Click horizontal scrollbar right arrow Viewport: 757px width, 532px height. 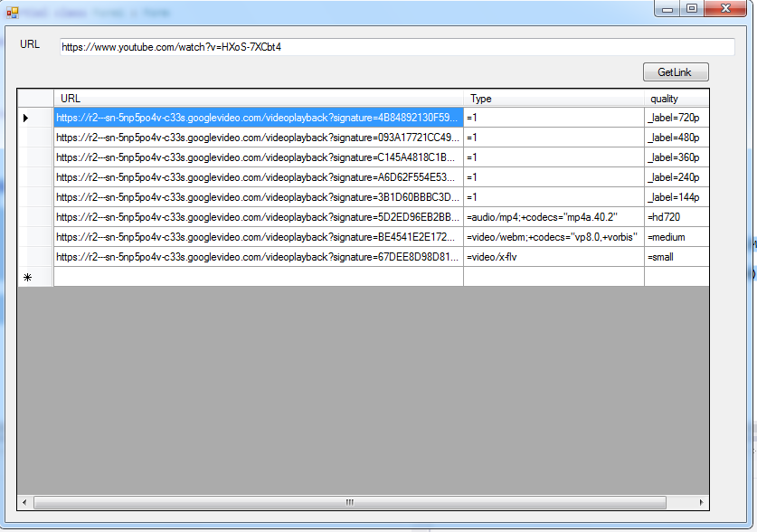(x=702, y=502)
